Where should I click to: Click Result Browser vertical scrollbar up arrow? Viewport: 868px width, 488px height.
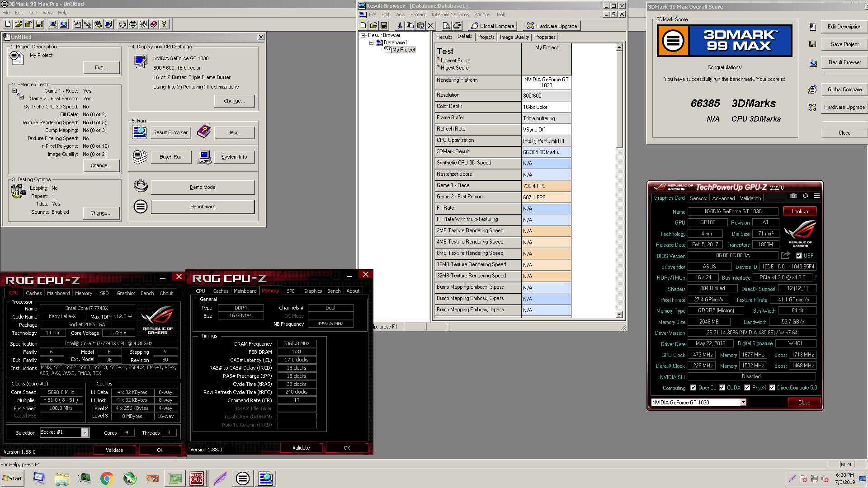pos(619,47)
